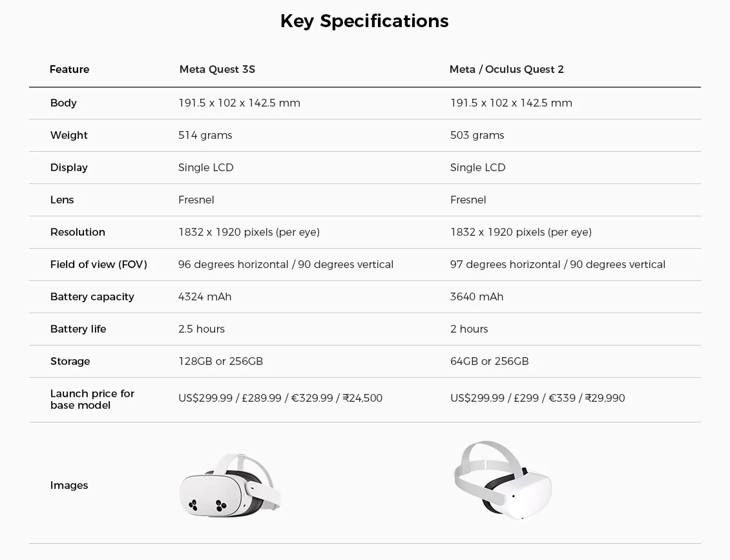Screen dimensions: 730x560
Task: Select the Meta / Oculus Quest 2 header
Action: pos(506,69)
